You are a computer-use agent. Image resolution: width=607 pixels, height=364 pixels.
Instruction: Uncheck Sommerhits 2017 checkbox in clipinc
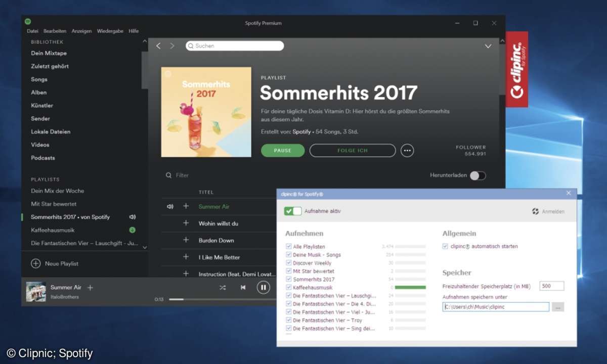(x=289, y=279)
